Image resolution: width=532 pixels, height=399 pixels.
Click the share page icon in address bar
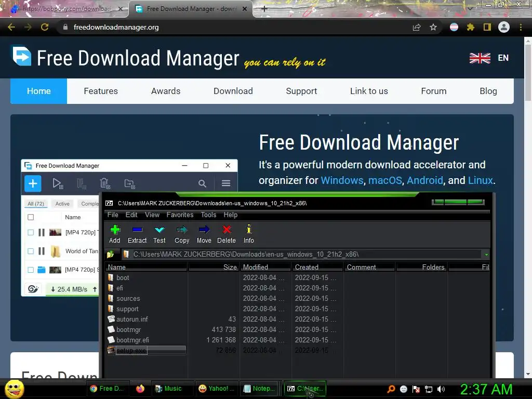417,27
